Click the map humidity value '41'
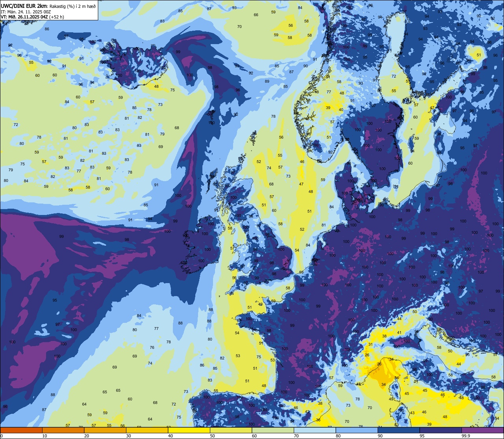The width and height of the screenshot is (504, 439). (x=399, y=333)
